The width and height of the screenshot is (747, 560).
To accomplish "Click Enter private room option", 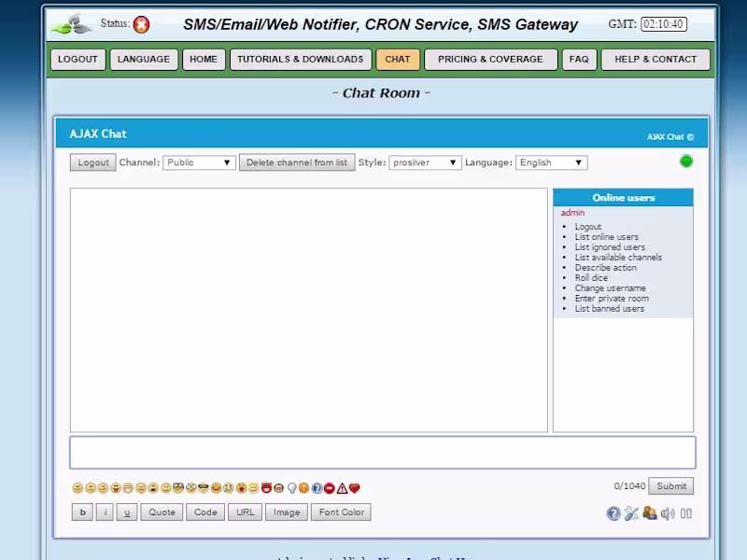I will point(612,299).
